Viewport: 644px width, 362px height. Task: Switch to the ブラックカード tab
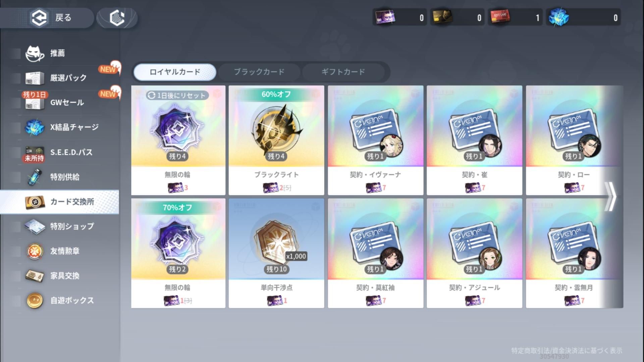(x=259, y=72)
